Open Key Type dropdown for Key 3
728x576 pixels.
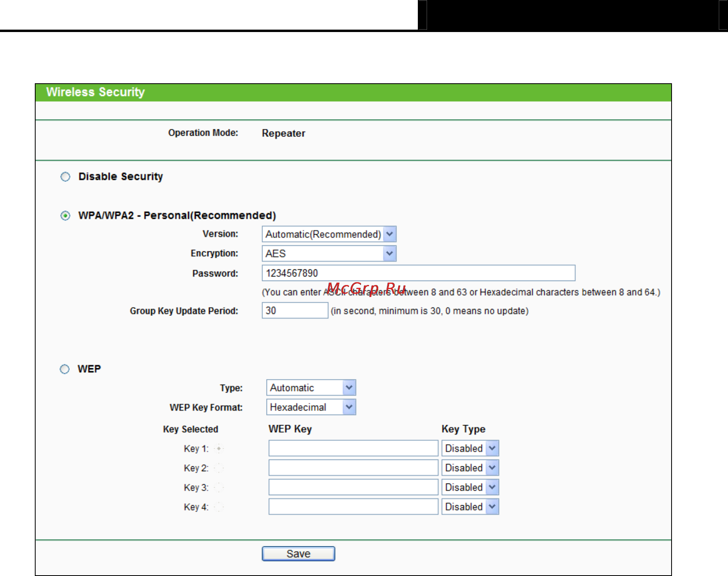coord(470,488)
